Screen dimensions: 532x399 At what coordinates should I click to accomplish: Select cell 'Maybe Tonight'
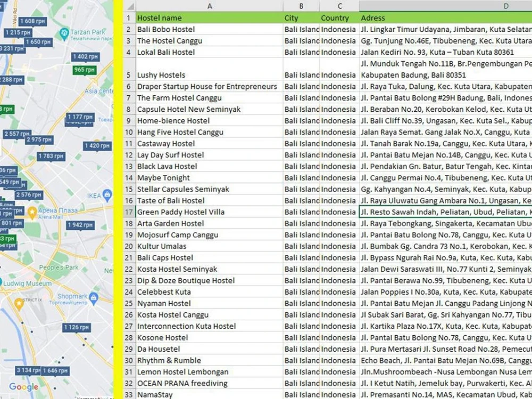[x=209, y=178]
